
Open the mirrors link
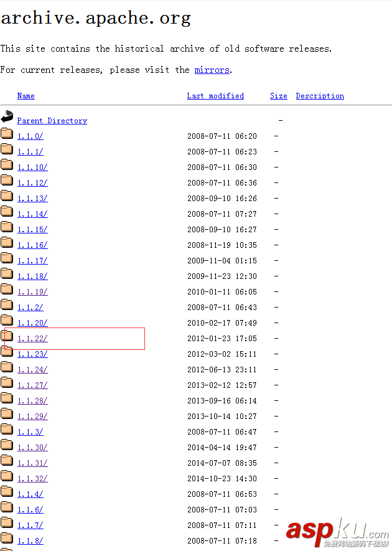[x=212, y=70]
